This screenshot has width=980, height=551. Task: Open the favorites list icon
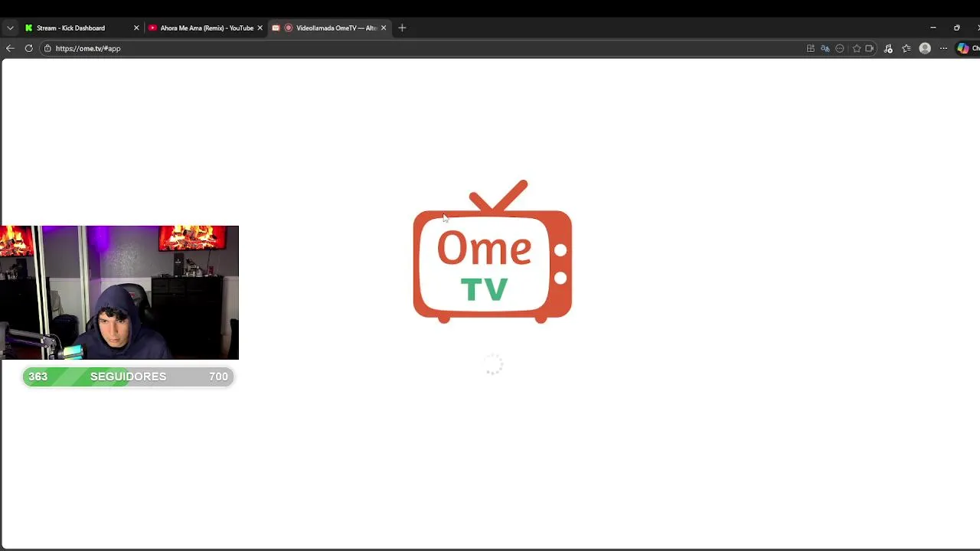pyautogui.click(x=906, y=48)
